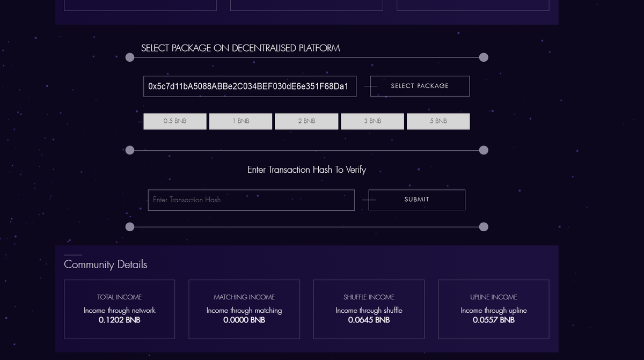Screen dimensions: 644x360
Task: Select the 0.5 BNB package
Action: 174,121
